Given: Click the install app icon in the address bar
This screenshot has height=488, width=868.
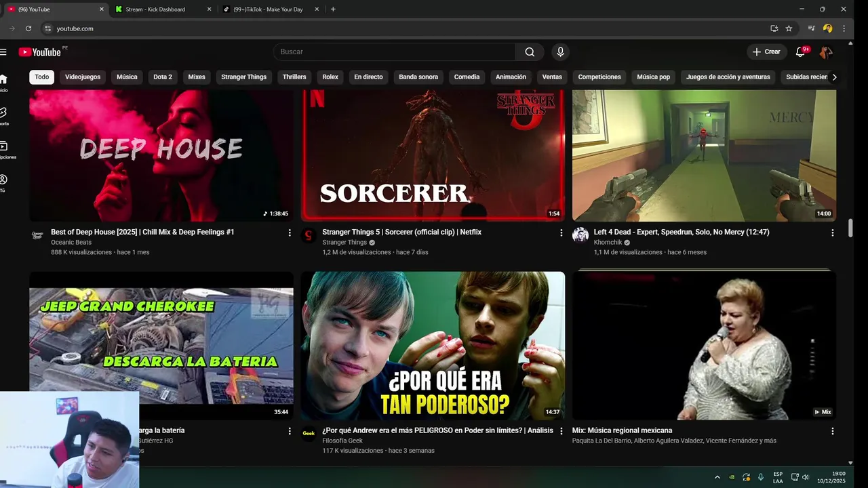Looking at the screenshot, I should tap(774, 28).
